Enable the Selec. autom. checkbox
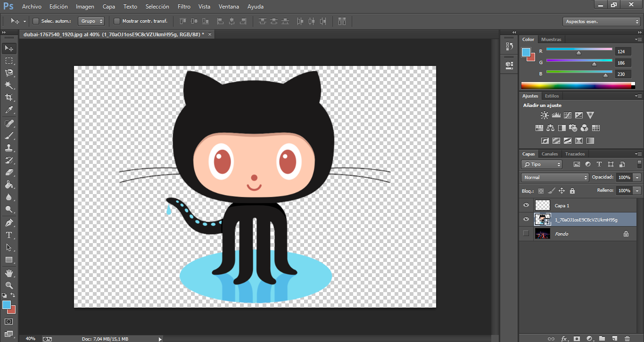 click(36, 21)
